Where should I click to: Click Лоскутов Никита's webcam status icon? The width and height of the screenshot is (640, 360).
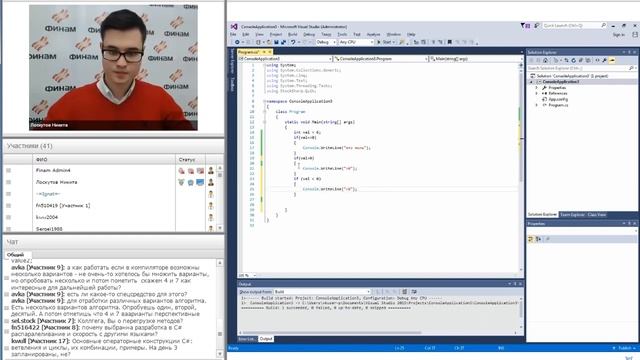[x=191, y=182]
